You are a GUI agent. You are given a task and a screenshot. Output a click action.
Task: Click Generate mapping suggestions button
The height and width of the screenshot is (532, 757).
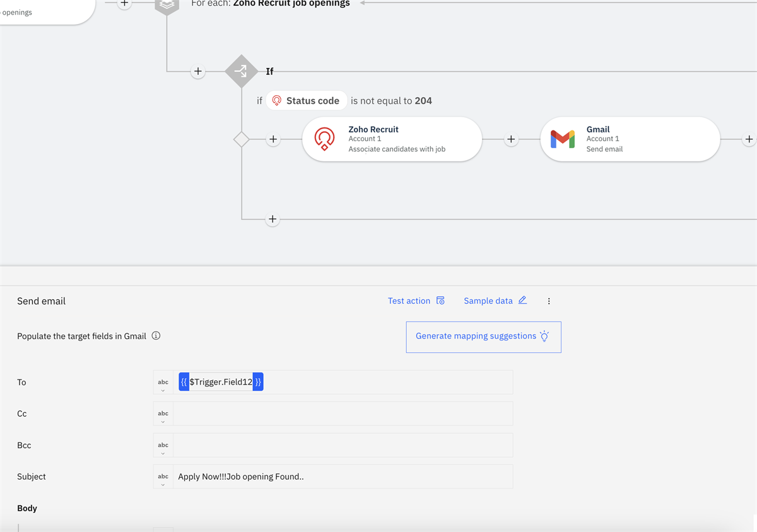483,337
